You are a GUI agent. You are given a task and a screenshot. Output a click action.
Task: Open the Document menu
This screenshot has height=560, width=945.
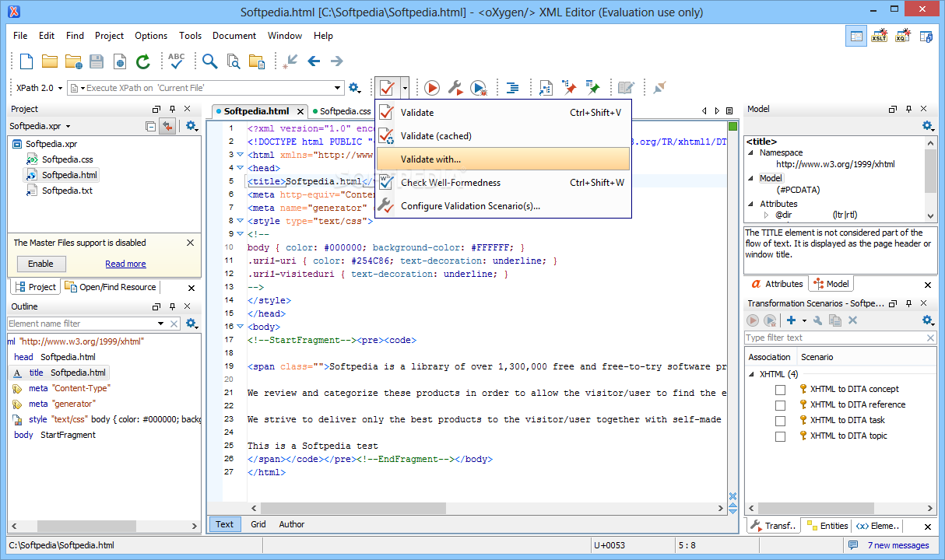(x=234, y=36)
